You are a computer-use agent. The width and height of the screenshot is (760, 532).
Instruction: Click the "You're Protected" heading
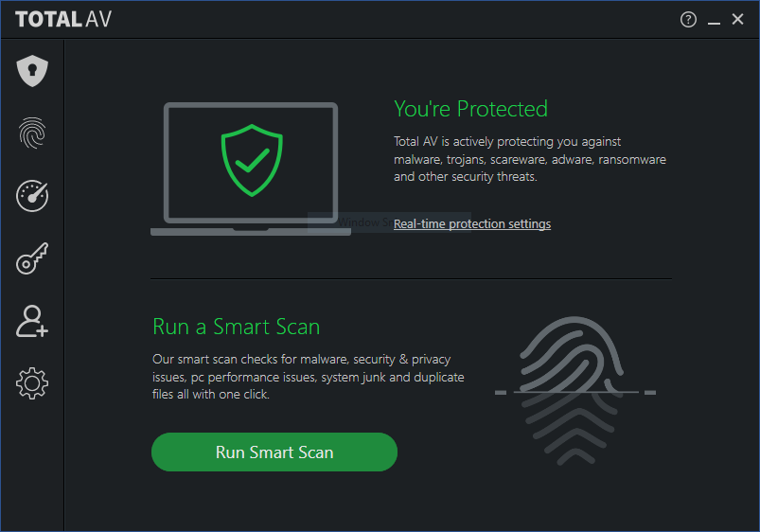[470, 109]
